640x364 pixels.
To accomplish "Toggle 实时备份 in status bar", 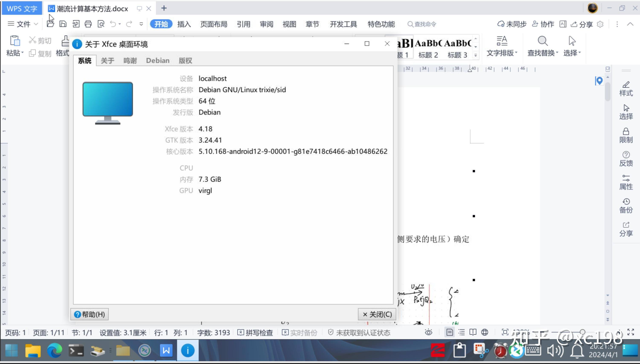I will pos(299,332).
